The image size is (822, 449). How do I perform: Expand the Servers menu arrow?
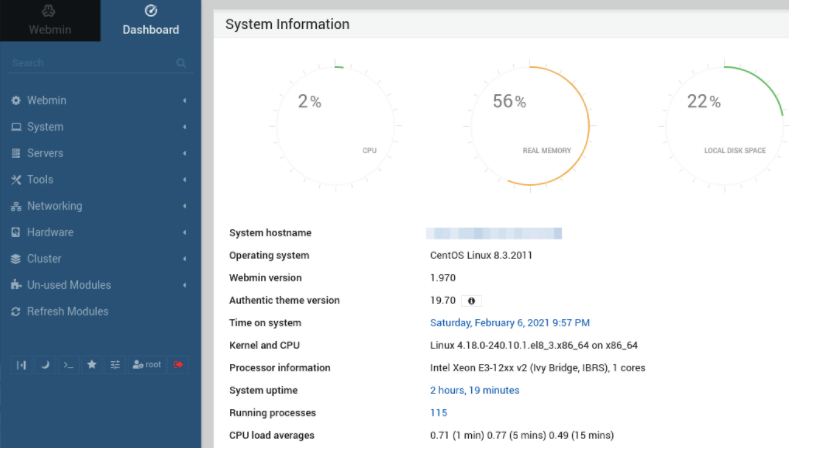coord(185,153)
